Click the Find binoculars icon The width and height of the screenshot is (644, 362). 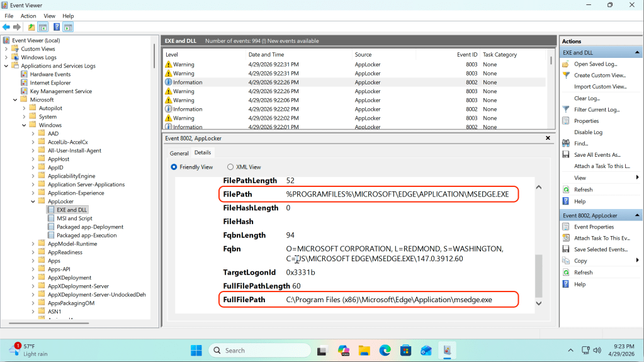coord(567,144)
